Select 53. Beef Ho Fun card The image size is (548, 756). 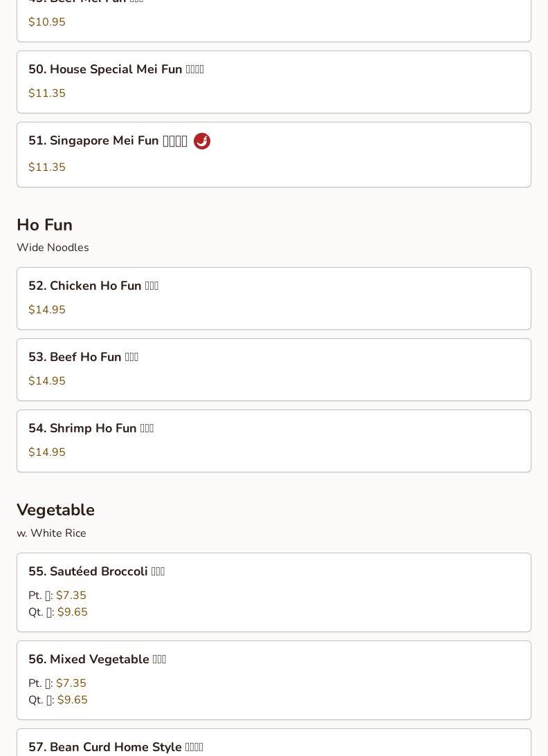(274, 370)
